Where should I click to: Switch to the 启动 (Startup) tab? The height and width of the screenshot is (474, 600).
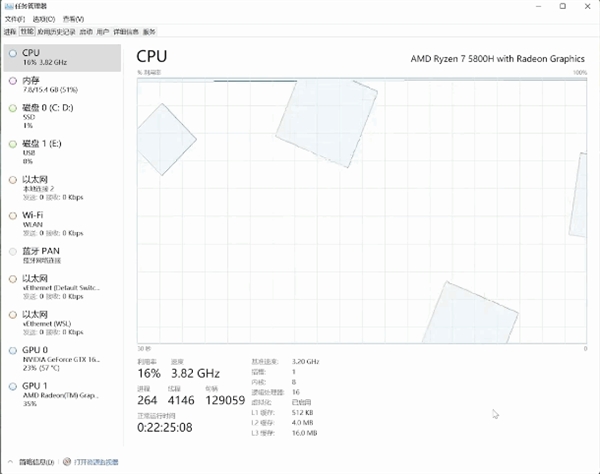85,32
